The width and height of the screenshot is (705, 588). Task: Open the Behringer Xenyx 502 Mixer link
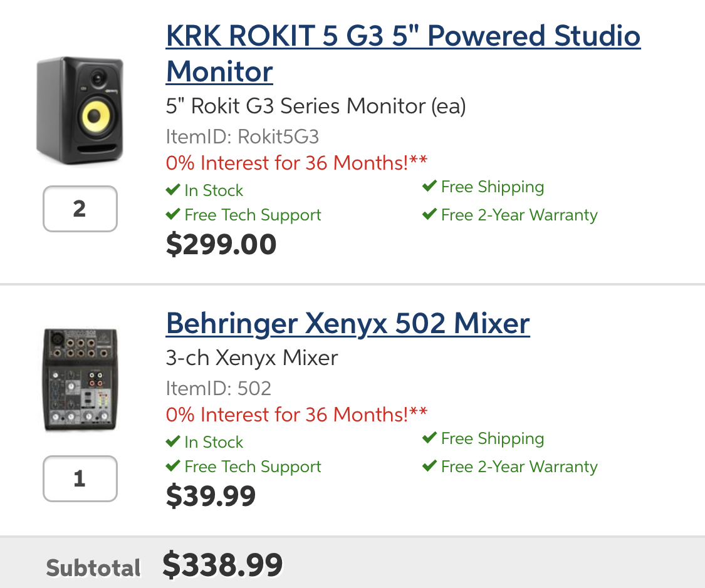pyautogui.click(x=348, y=324)
